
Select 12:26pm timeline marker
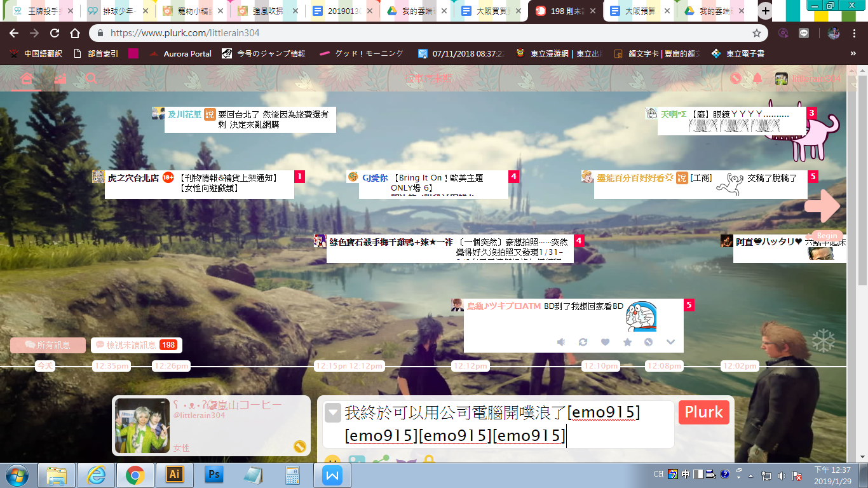(171, 366)
